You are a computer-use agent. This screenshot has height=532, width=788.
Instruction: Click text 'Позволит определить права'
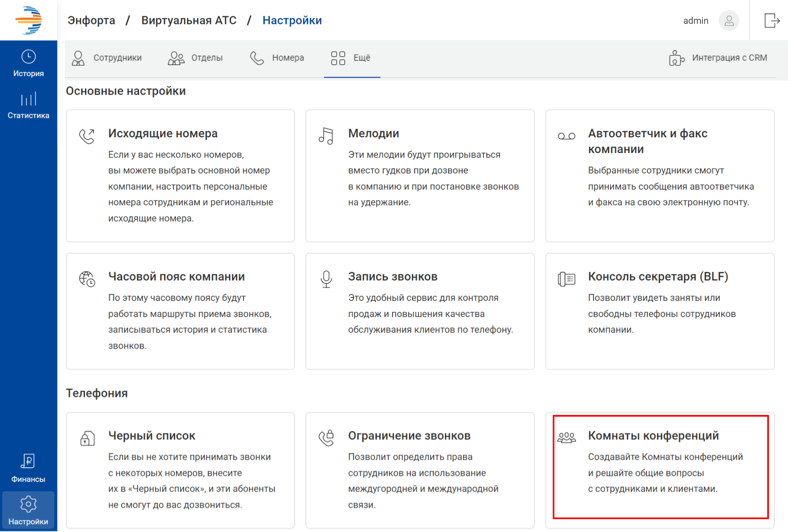click(410, 457)
